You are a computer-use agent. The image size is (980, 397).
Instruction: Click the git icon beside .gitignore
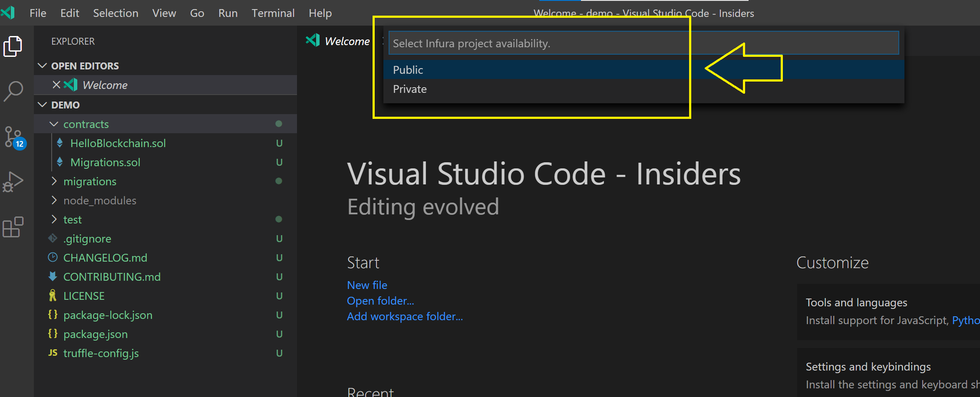[x=53, y=238]
